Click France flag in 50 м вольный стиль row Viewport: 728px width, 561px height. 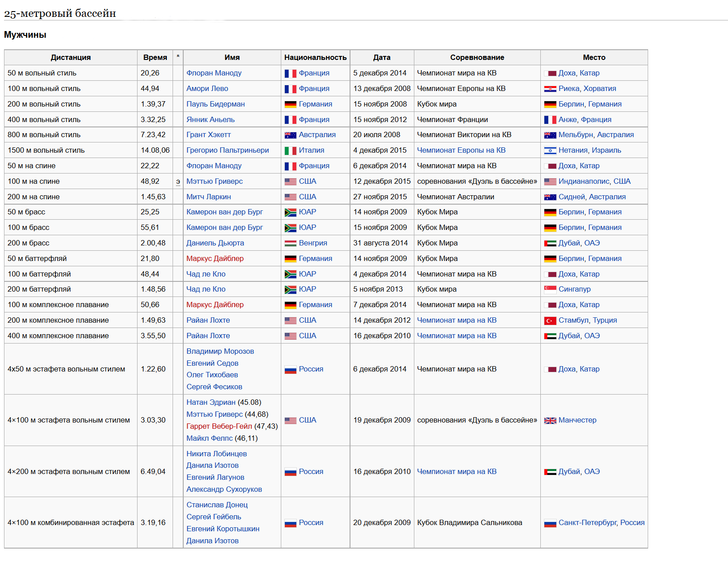click(290, 74)
